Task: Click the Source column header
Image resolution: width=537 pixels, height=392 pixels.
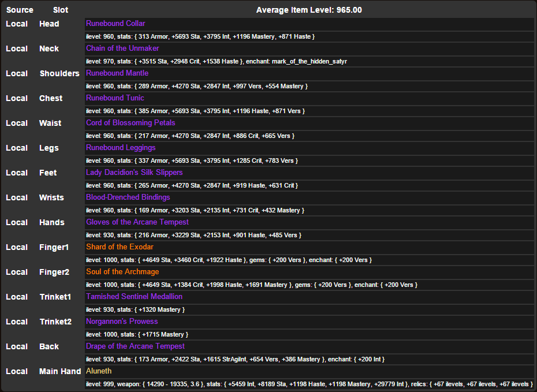Action: 20,10
